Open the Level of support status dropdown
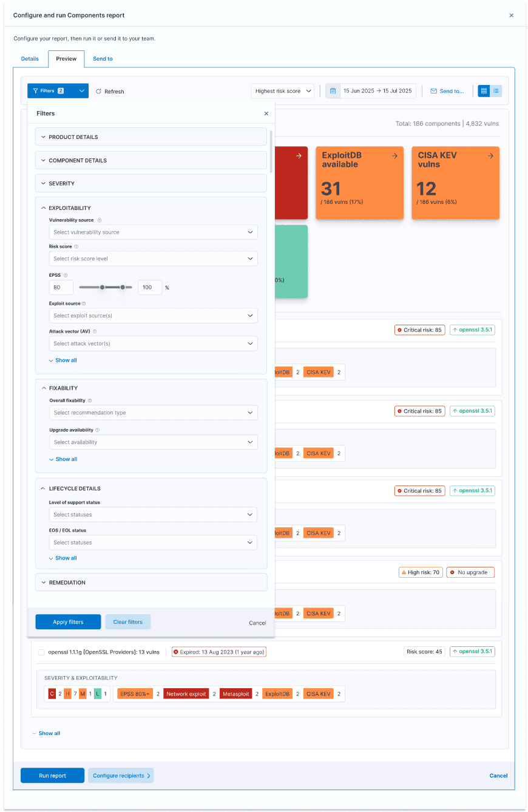Viewport: 528px width, 812px height. 153,515
